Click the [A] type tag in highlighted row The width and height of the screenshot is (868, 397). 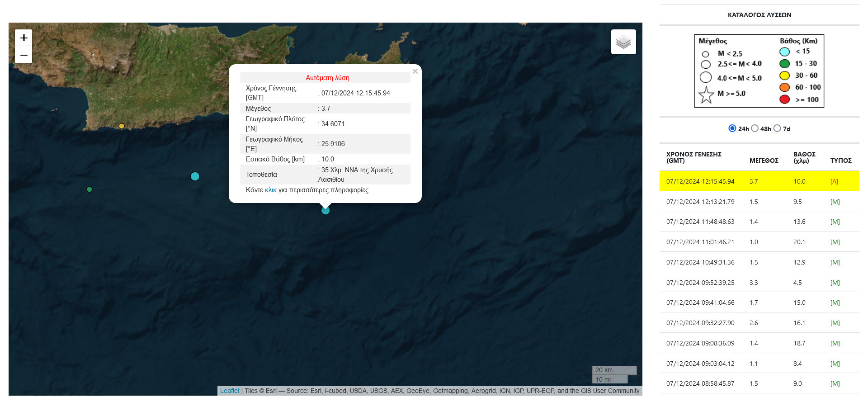[834, 181]
